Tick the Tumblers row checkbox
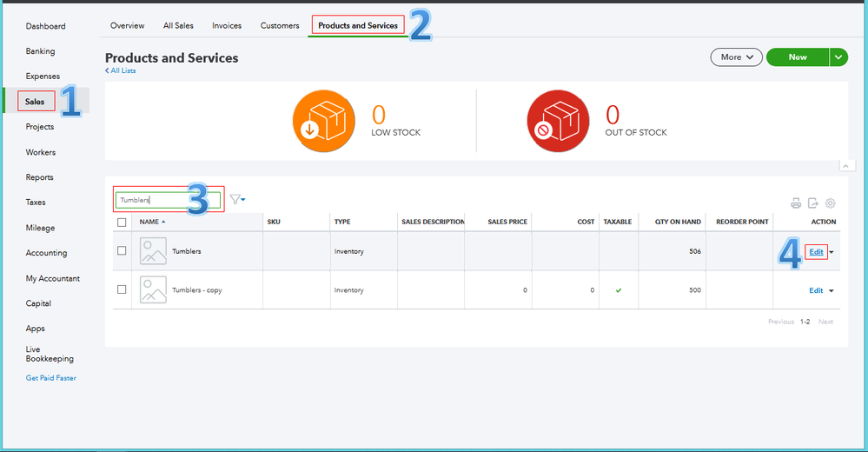The height and width of the screenshot is (452, 868). (122, 251)
